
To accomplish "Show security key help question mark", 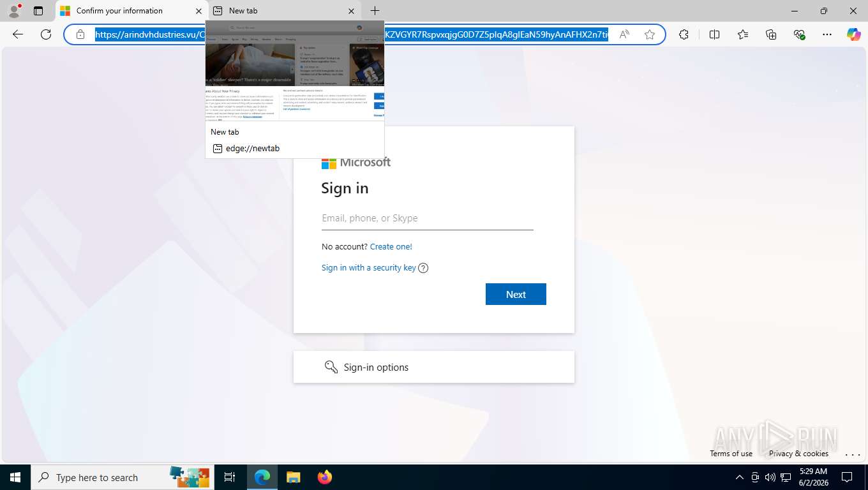I will [x=423, y=268].
